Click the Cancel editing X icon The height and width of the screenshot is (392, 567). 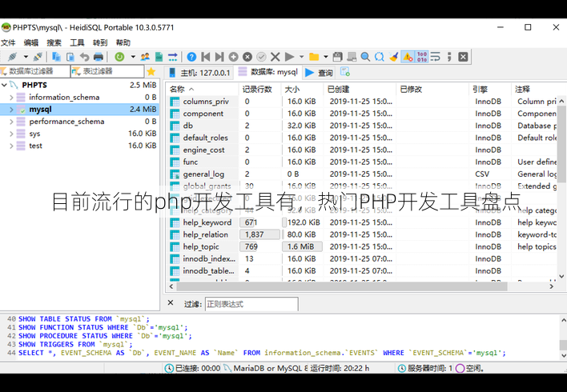pos(275,57)
